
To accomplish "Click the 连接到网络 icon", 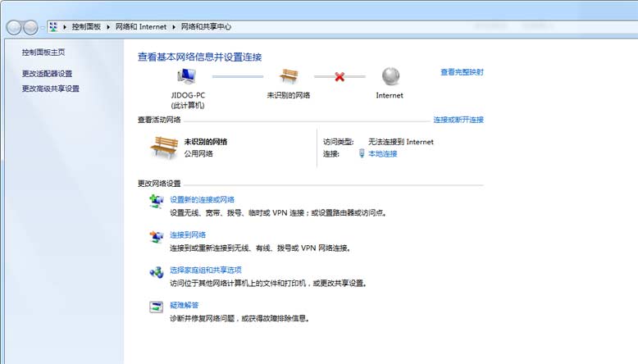I will 157,236.
